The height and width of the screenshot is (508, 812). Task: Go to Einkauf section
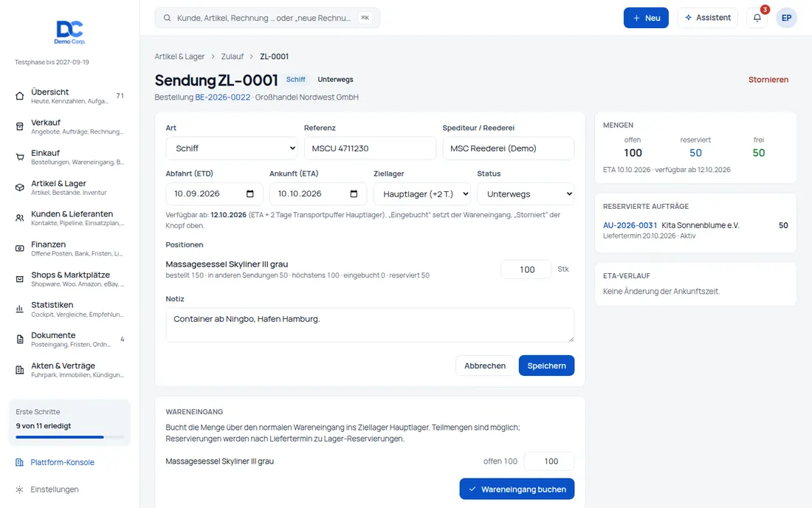click(x=69, y=157)
